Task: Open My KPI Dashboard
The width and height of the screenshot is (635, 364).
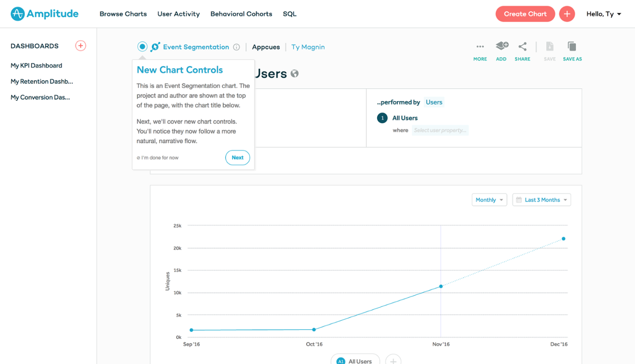Action: 36,65
